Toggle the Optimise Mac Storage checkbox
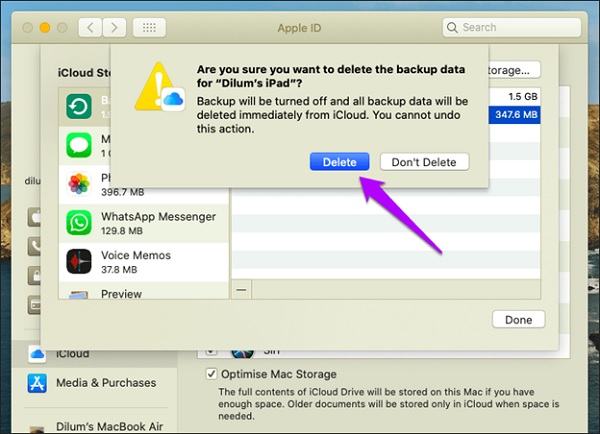The height and width of the screenshot is (434, 600). [209, 374]
